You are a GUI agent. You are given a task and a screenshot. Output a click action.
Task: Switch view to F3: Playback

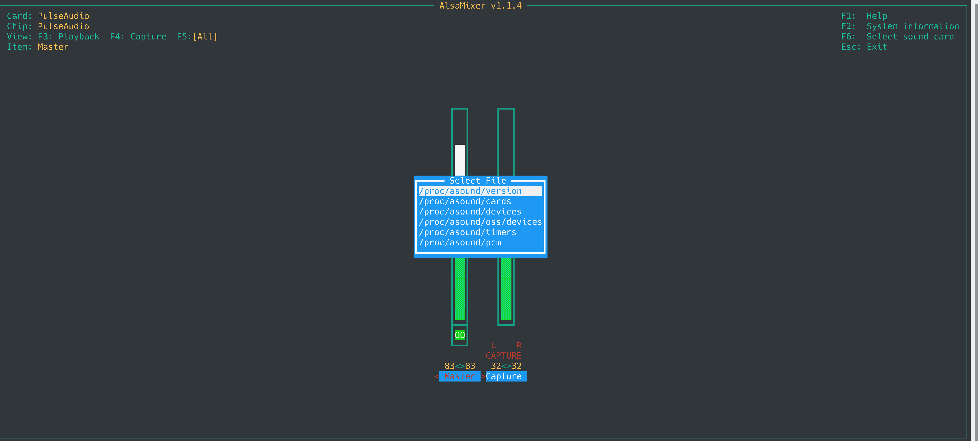[x=68, y=37]
